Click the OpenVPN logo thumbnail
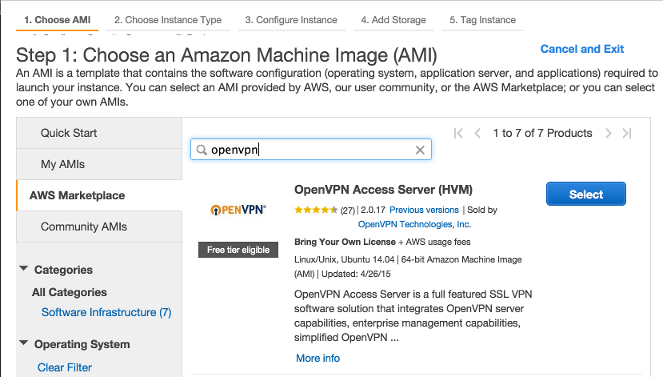The width and height of the screenshot is (663, 377). 238,210
